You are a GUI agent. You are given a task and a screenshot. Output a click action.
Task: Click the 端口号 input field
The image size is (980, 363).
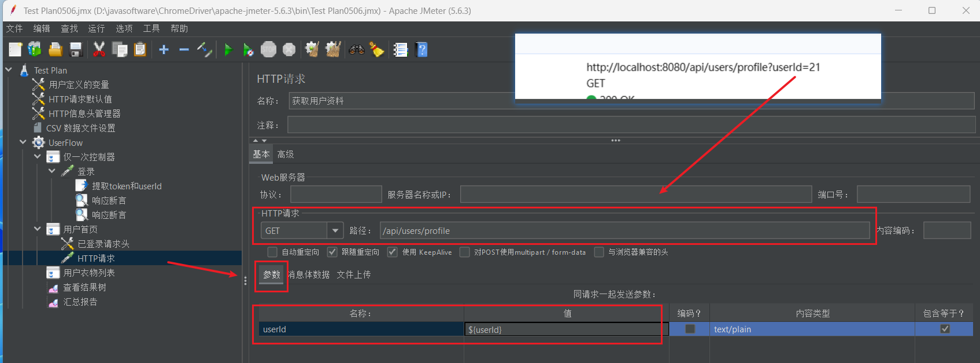tap(914, 195)
